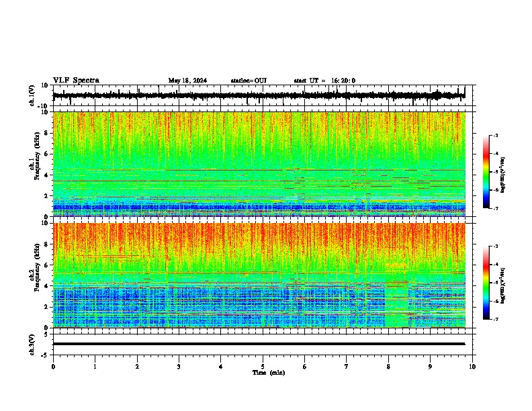This screenshot has height=411, width=532.
Task: Click the "-10" label on ch.1(V) axis
Action: 43,106
